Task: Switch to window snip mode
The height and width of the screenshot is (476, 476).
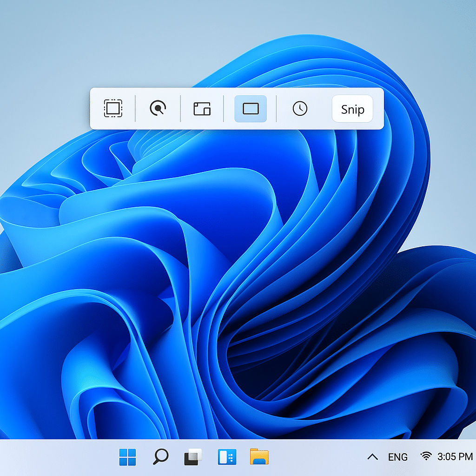Action: [x=202, y=109]
